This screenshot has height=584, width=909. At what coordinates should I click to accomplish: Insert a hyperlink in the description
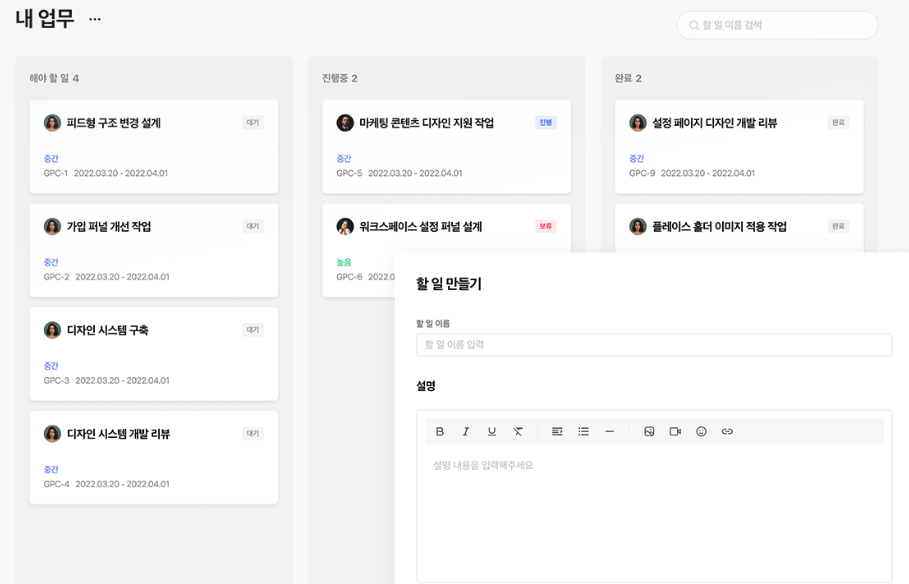727,432
